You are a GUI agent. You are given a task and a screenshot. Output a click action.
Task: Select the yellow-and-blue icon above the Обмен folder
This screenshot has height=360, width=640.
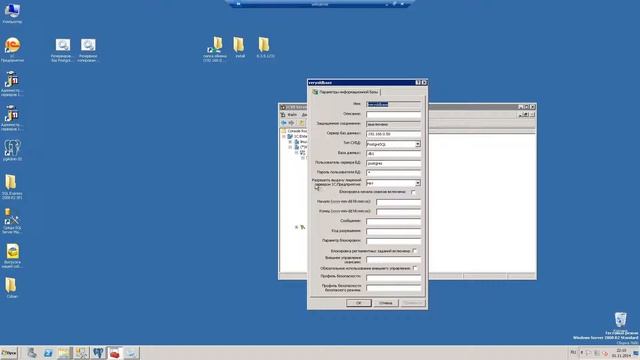coord(12,256)
